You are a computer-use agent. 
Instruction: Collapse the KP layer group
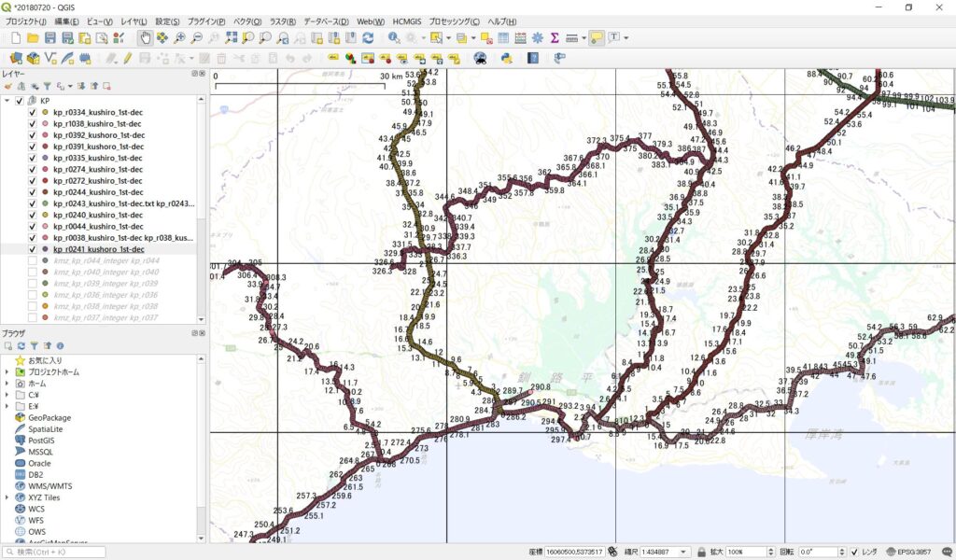(7, 101)
